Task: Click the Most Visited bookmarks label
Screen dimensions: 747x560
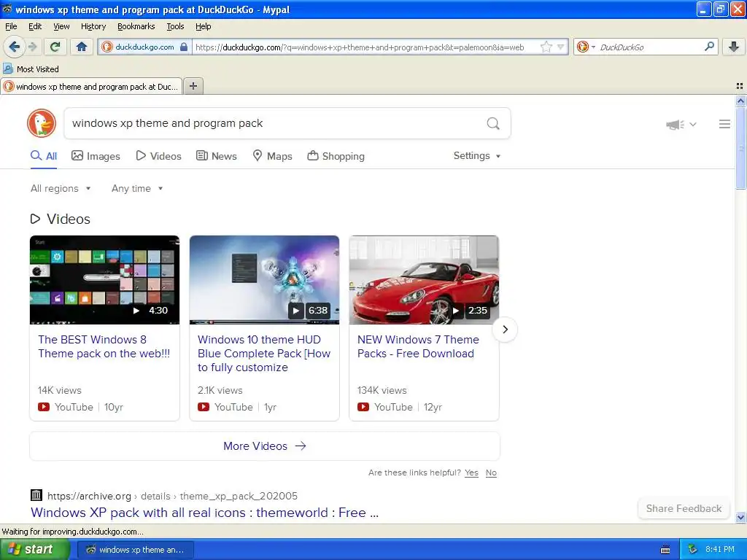Action: coord(38,69)
